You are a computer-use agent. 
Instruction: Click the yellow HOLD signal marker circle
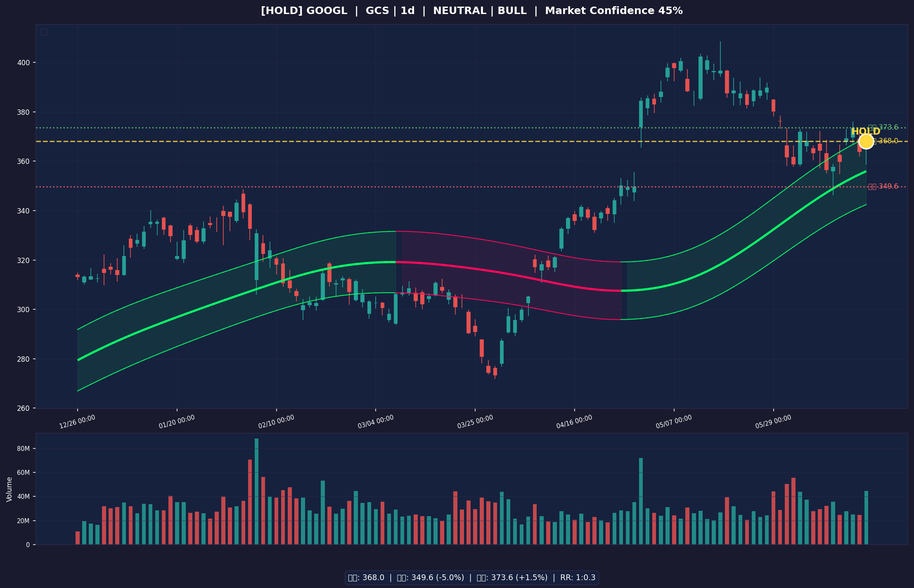pos(866,141)
